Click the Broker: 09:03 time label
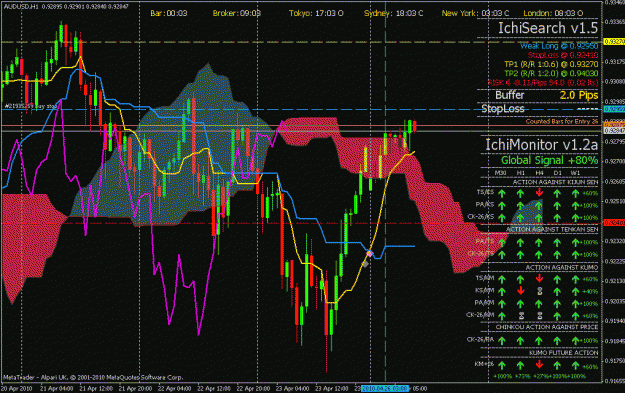 [x=237, y=13]
